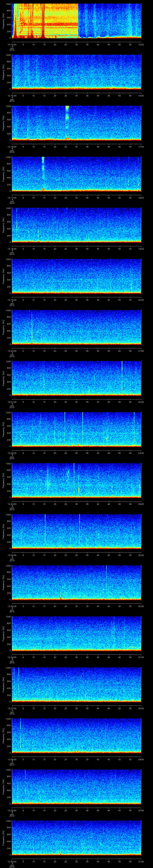Select the spectrogram panel starting at 12:19:00
Screen dimensions: 153x868
coord(77,276)
